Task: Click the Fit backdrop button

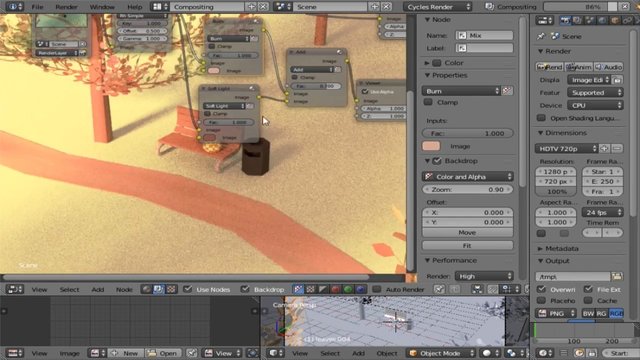Action: [x=467, y=245]
